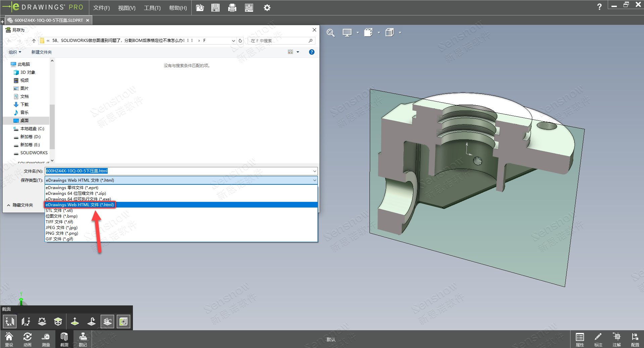The width and height of the screenshot is (644, 348).
Task: Toggle the show section plane glasses button
Action: click(107, 322)
